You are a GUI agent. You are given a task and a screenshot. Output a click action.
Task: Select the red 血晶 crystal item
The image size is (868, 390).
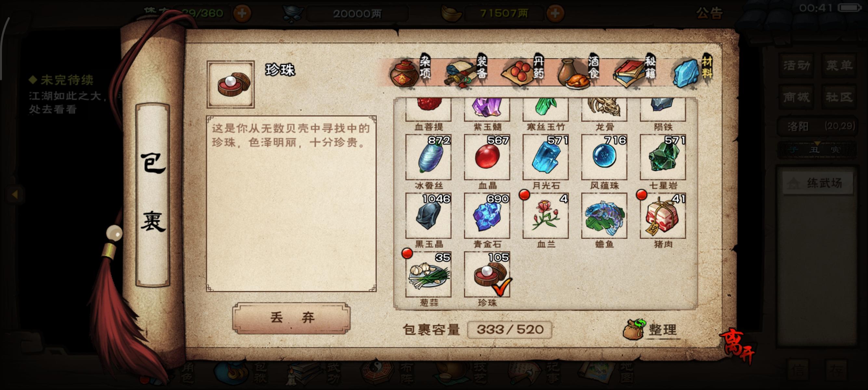487,157
